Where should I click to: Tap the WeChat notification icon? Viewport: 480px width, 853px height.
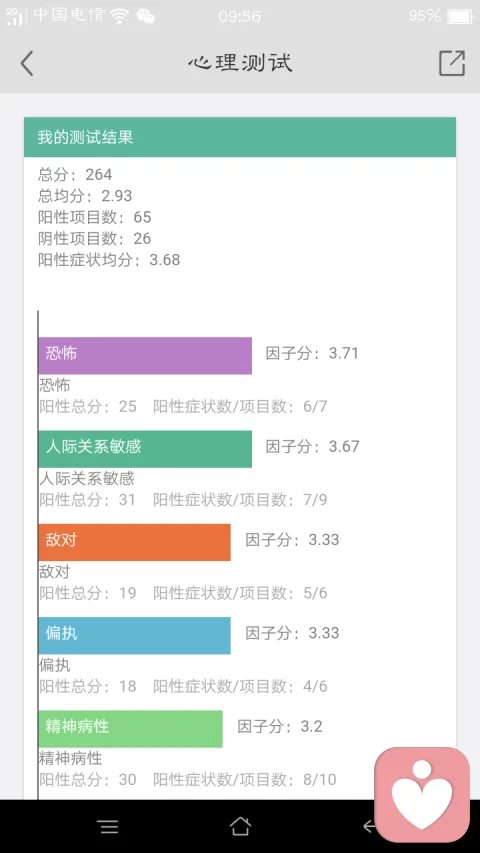(x=145, y=16)
